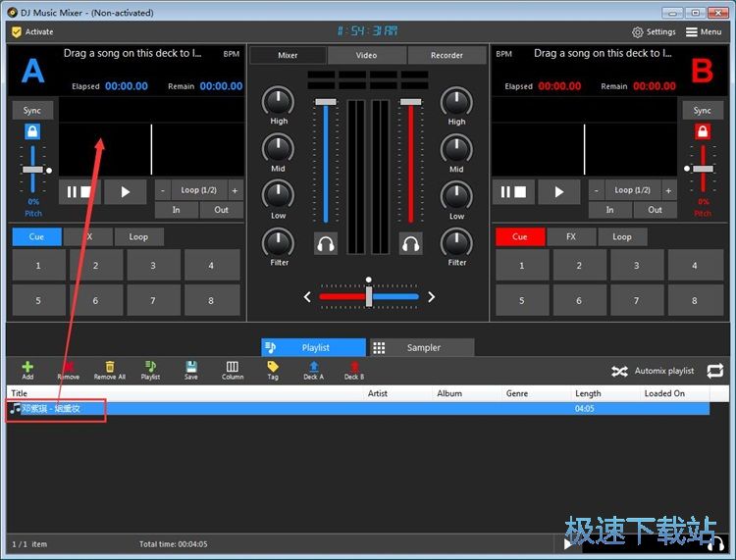Select the Loop tab on Deck A
The width and height of the screenshot is (736, 560).
[139, 237]
